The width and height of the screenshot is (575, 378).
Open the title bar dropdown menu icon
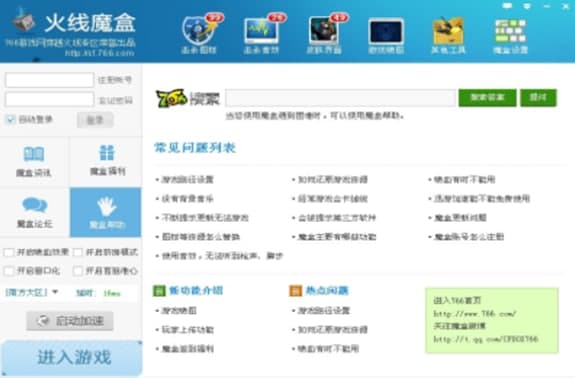coord(527,6)
